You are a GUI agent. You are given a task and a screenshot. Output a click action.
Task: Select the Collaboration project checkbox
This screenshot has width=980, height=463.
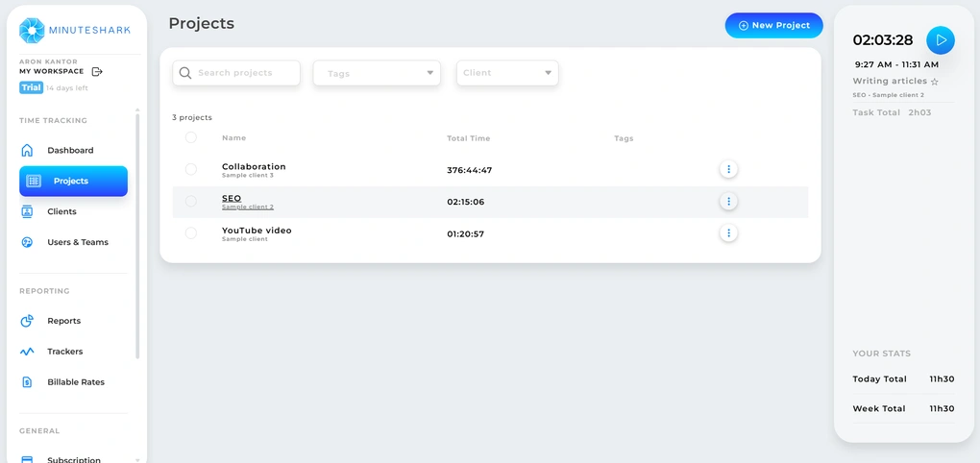point(191,169)
